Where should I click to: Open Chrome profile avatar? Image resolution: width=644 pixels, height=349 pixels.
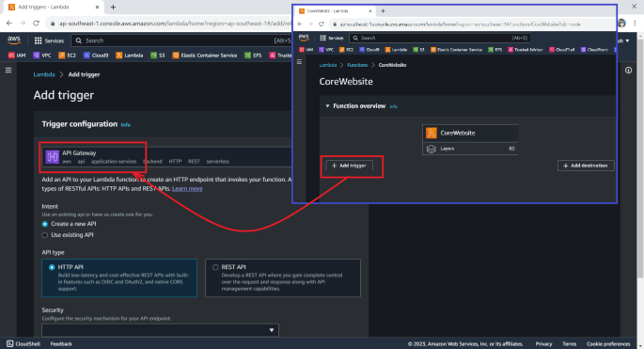[x=621, y=24]
